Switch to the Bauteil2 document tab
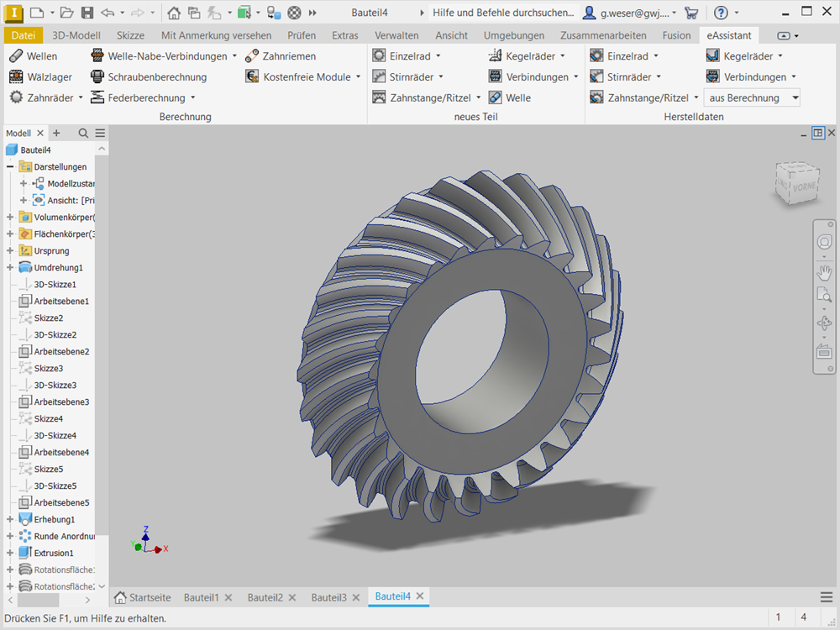Viewport: 840px width, 630px height. [265, 597]
